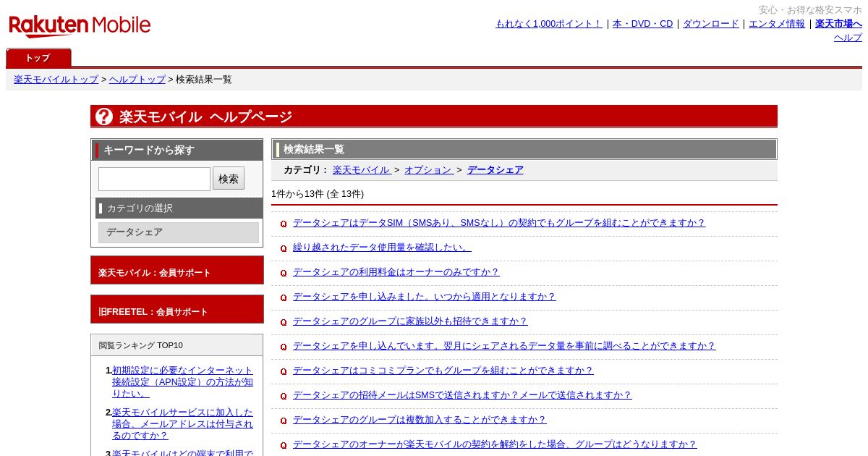The width and height of the screenshot is (868, 456).
Task: Click Q icon beside 家族以外も招待 question
Action: pyautogui.click(x=284, y=322)
